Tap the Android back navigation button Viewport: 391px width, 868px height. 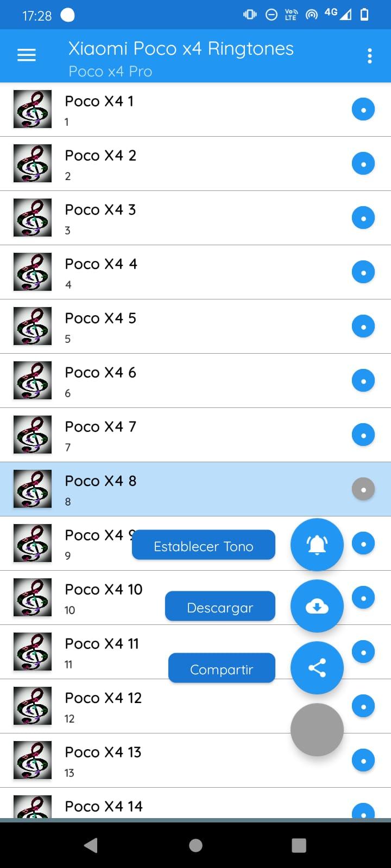point(91,845)
